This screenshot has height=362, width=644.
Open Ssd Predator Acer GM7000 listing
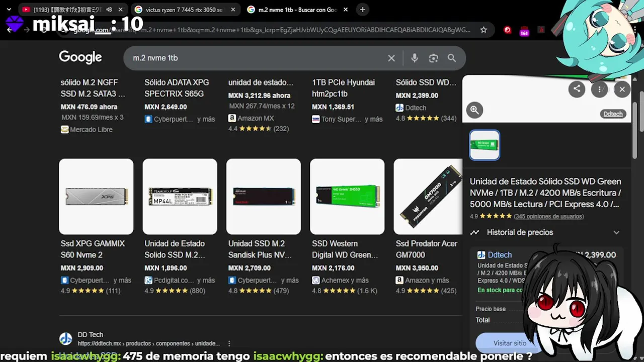coord(427,249)
